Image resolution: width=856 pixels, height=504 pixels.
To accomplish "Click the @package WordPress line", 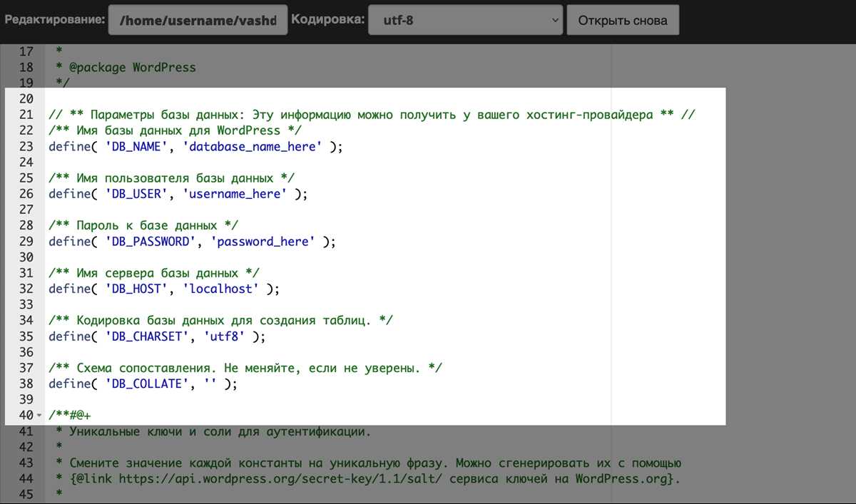I will coord(126,68).
